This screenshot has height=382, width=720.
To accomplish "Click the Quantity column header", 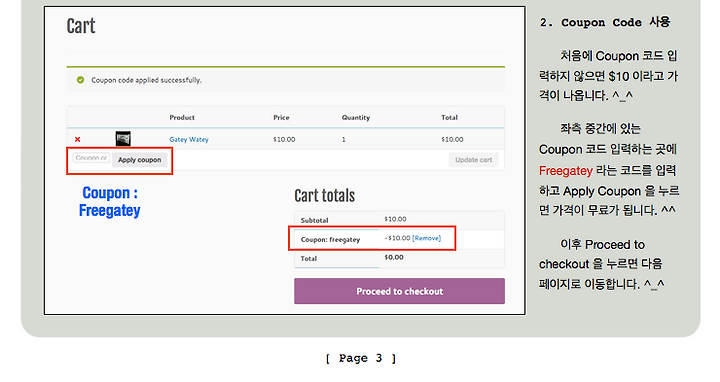I will click(356, 118).
